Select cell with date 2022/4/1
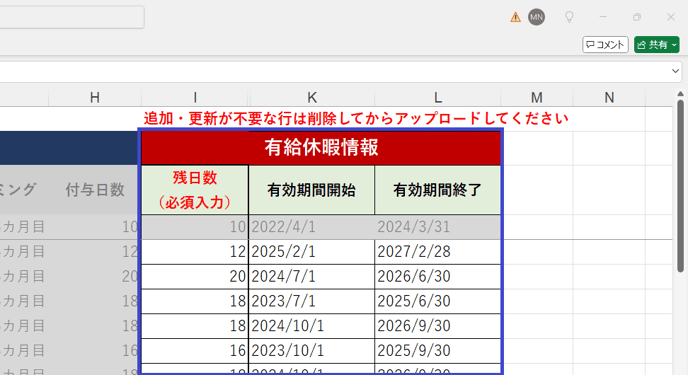 [x=312, y=227]
